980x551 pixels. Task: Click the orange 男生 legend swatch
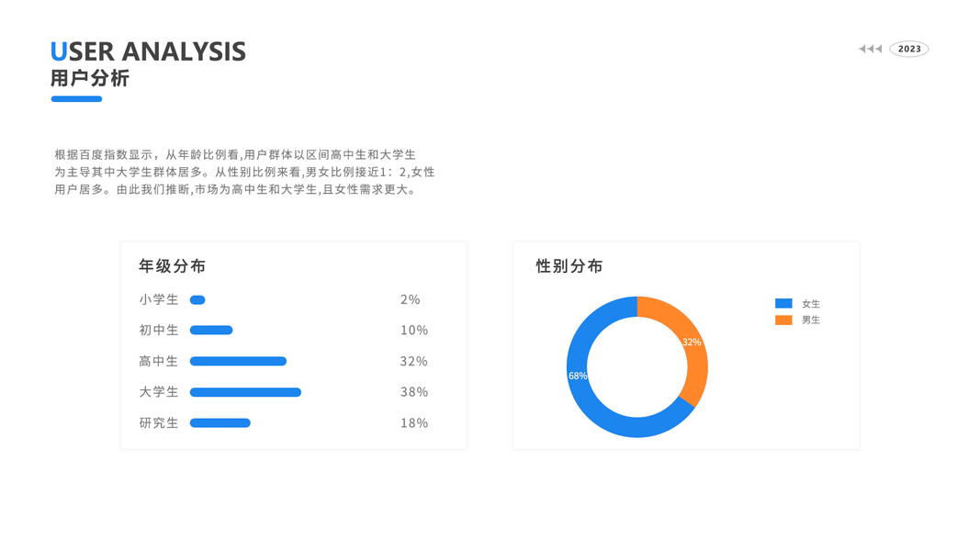783,320
